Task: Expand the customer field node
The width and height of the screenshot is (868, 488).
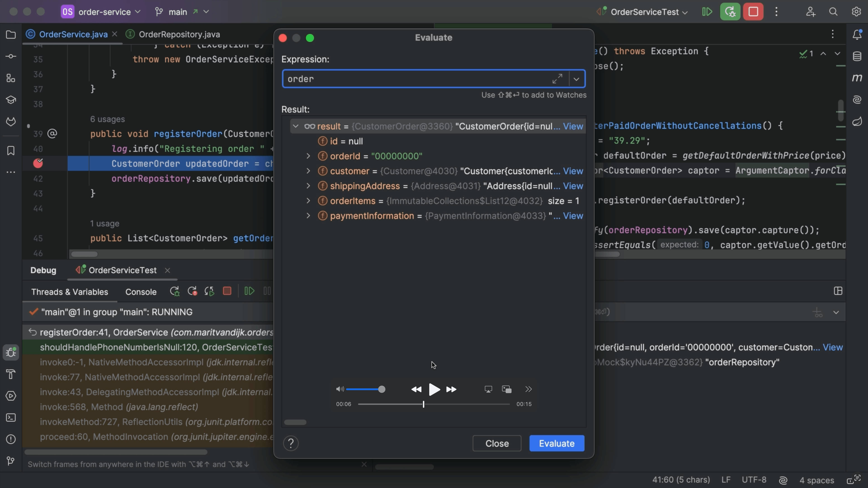Action: [308, 171]
